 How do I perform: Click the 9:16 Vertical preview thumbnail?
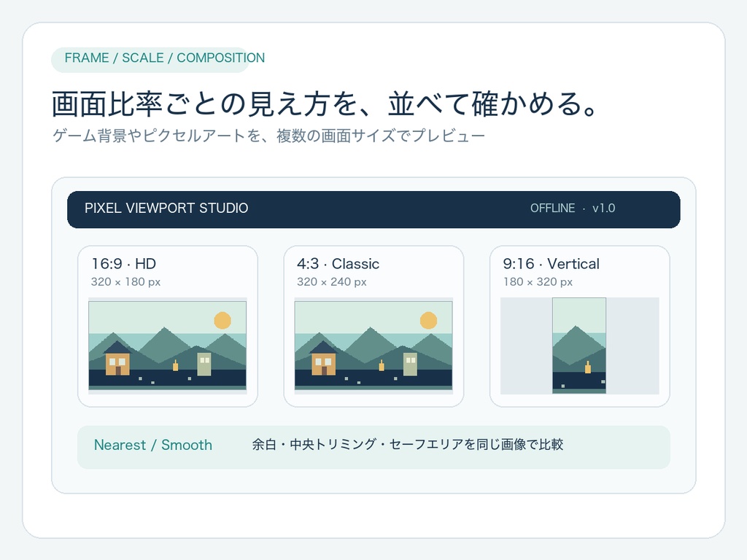579,346
